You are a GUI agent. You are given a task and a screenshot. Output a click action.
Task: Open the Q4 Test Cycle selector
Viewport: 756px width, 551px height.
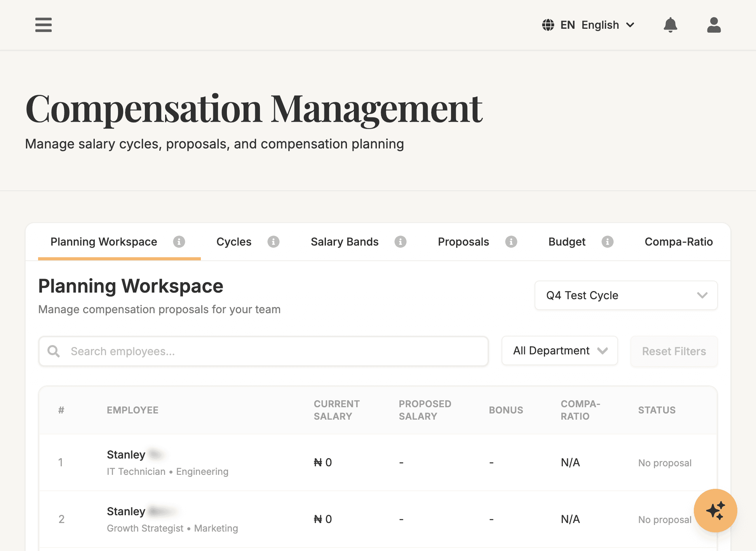click(626, 295)
